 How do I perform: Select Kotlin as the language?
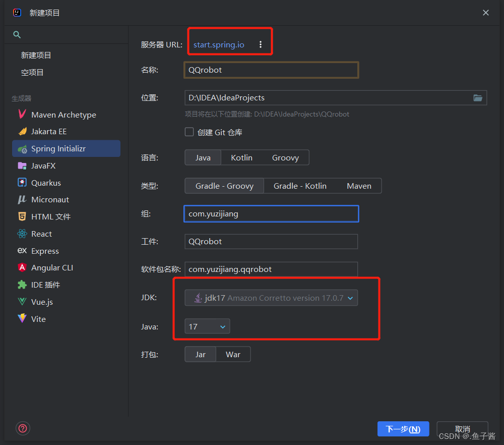[x=242, y=157]
